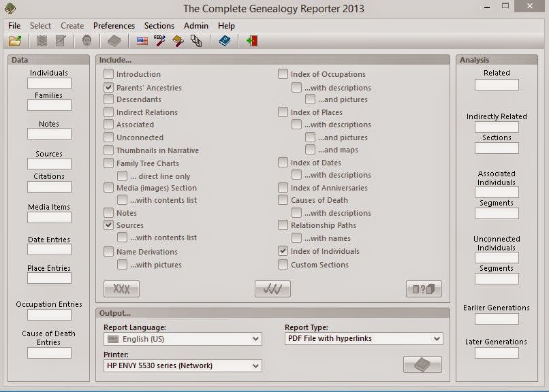The width and height of the screenshot is (549, 392).
Task: Enable Thumbnails in Narrative
Action: [x=108, y=150]
